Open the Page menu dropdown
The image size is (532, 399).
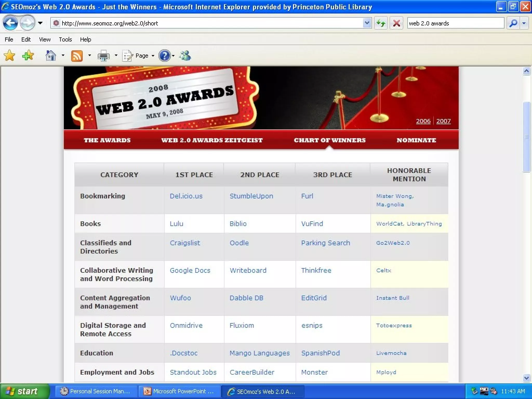[142, 56]
